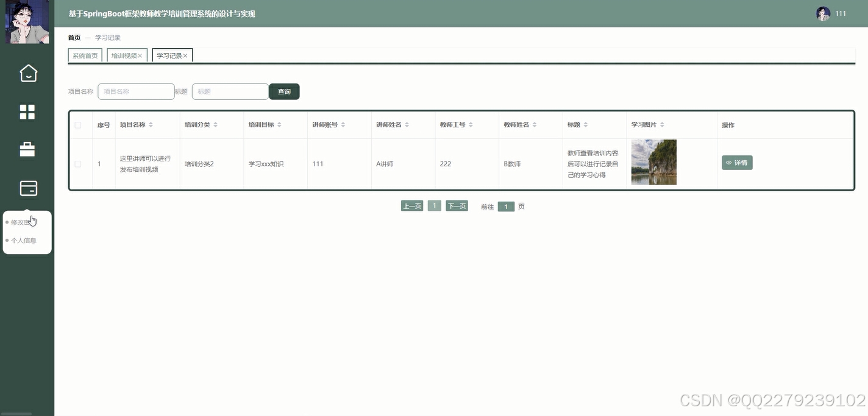The height and width of the screenshot is (416, 868).
Task: Click the grid modules icon in the sidebar
Action: click(x=27, y=111)
